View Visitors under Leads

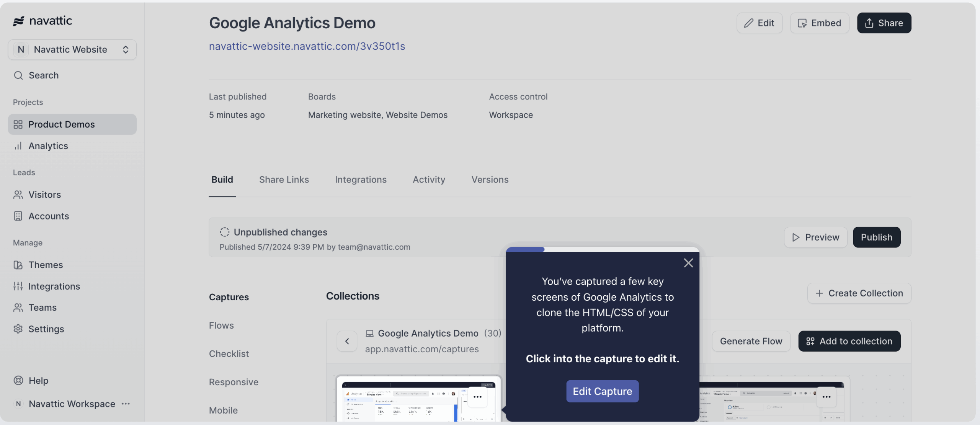(45, 194)
